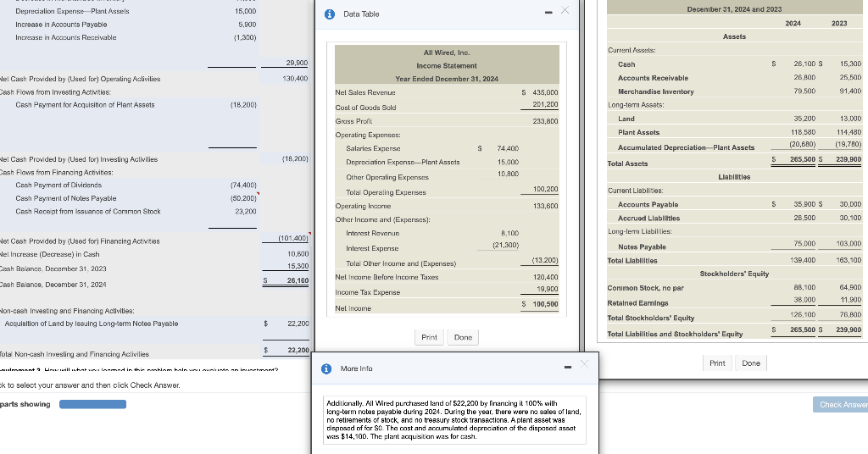Click Retained Earnings row in balance sheet
Image resolution: width=868 pixels, height=454 pixels.
click(735, 303)
